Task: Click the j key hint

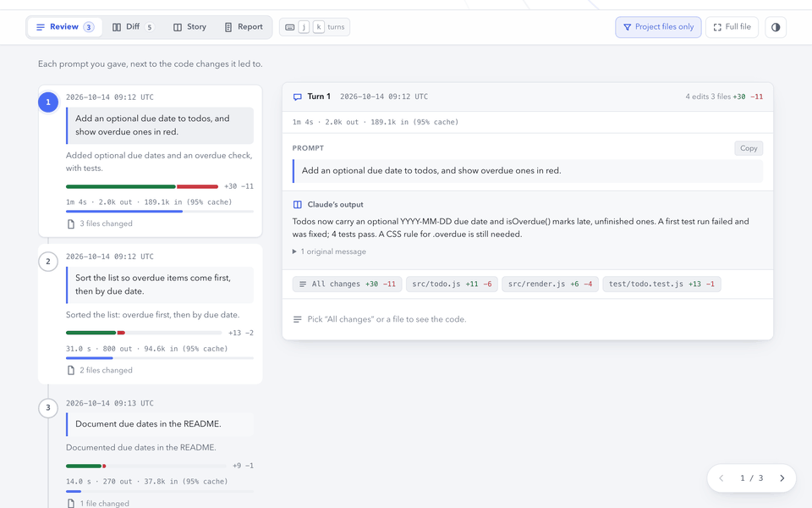Action: (x=304, y=27)
